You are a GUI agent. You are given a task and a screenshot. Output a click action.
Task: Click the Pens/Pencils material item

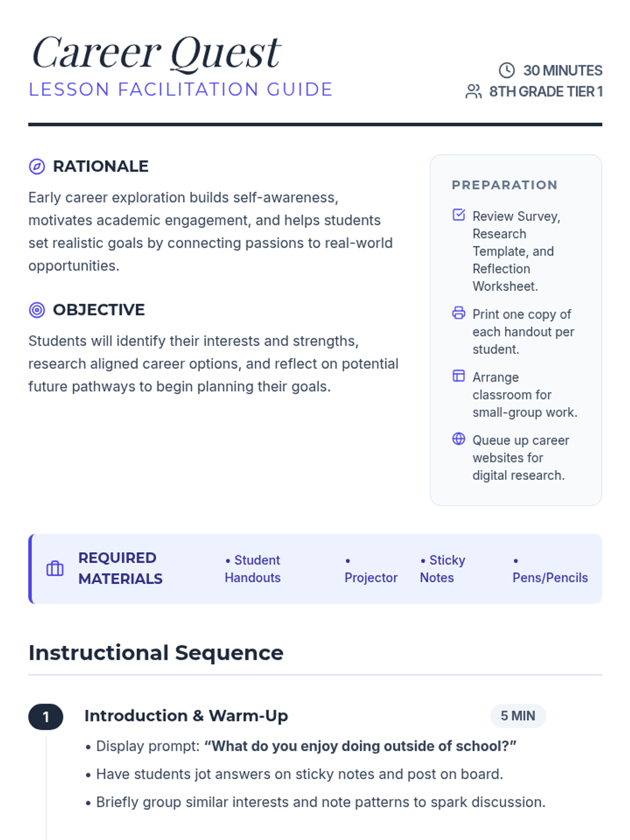click(x=550, y=577)
